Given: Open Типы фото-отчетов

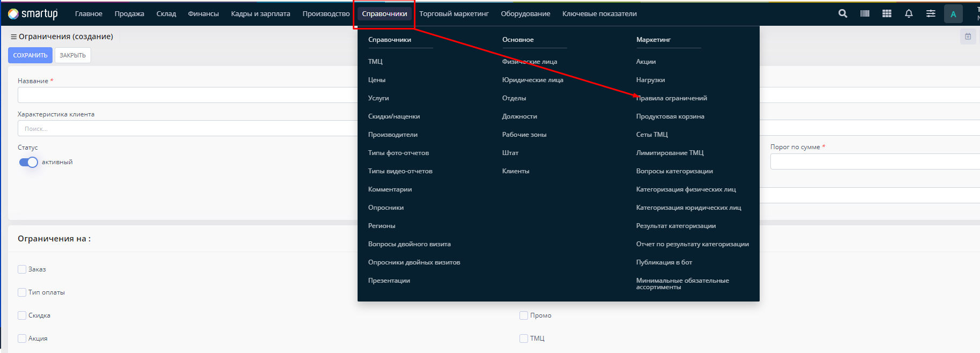Looking at the screenshot, I should [398, 153].
